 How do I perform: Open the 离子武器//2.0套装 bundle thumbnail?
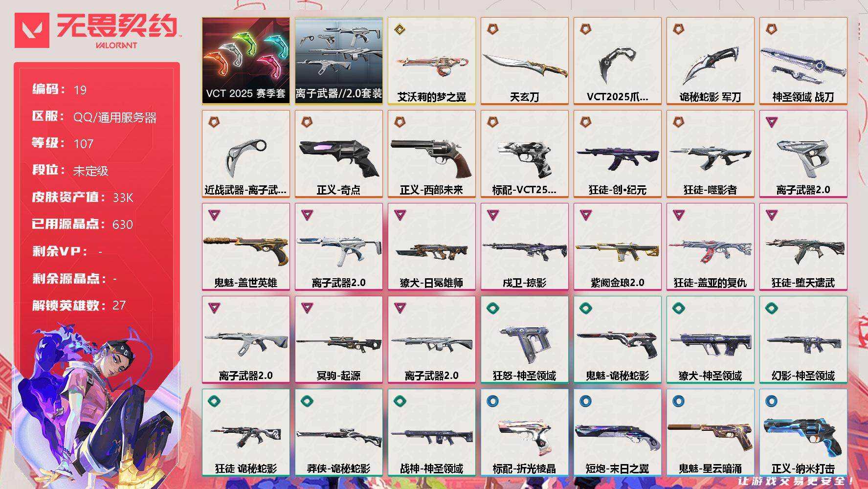click(339, 61)
